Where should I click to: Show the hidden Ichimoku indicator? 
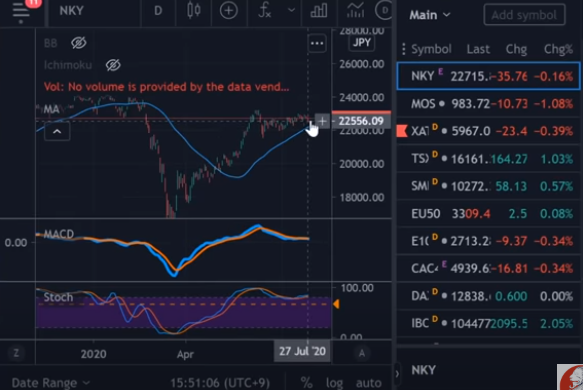click(x=113, y=65)
